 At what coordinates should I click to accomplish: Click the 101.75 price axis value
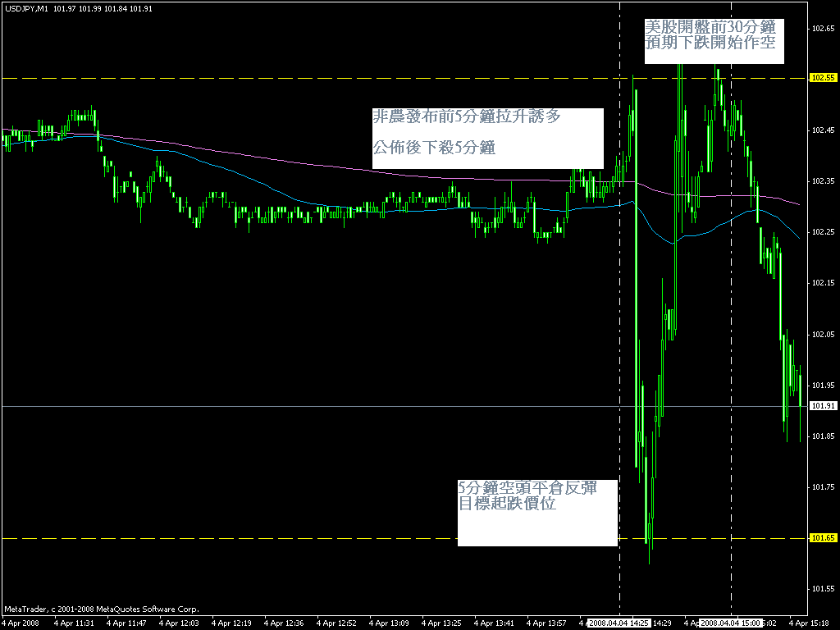(824, 487)
